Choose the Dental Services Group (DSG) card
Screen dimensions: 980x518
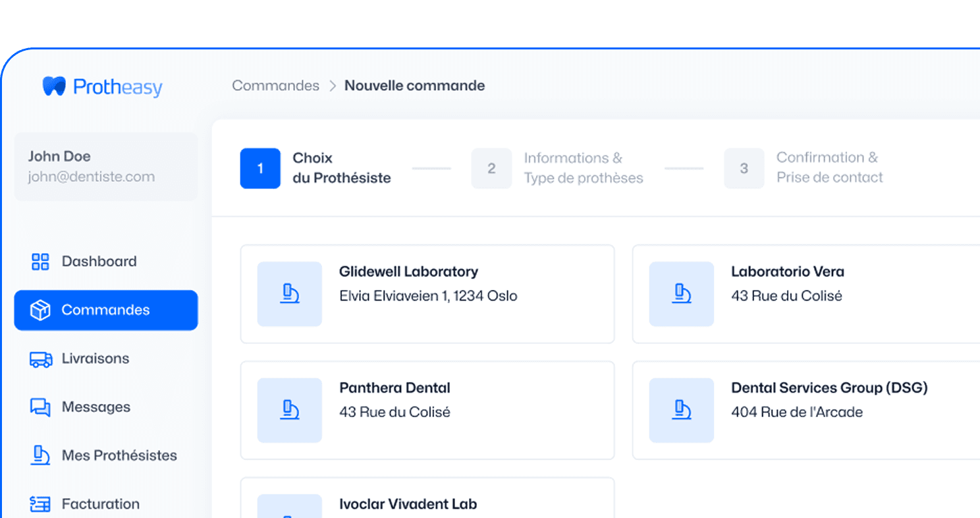806,410
